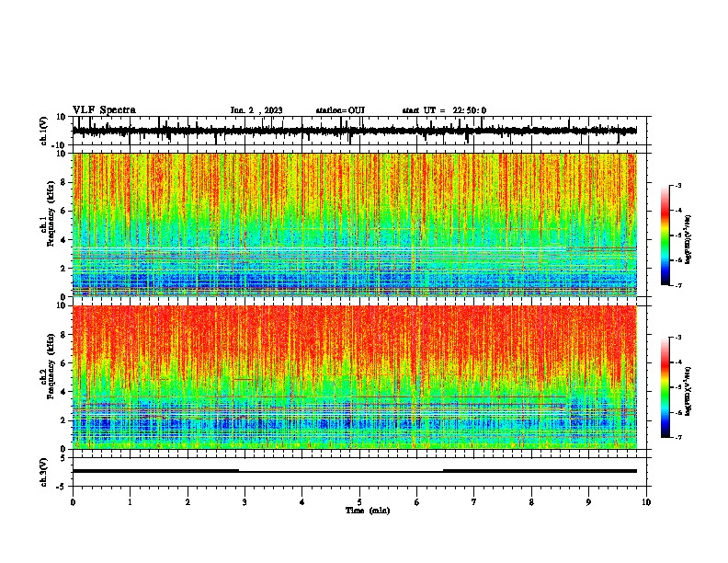Screen dimensions: 728x563
Task: Click the ch.2 colorbar "log(PSD)" label
Action: click(x=688, y=392)
